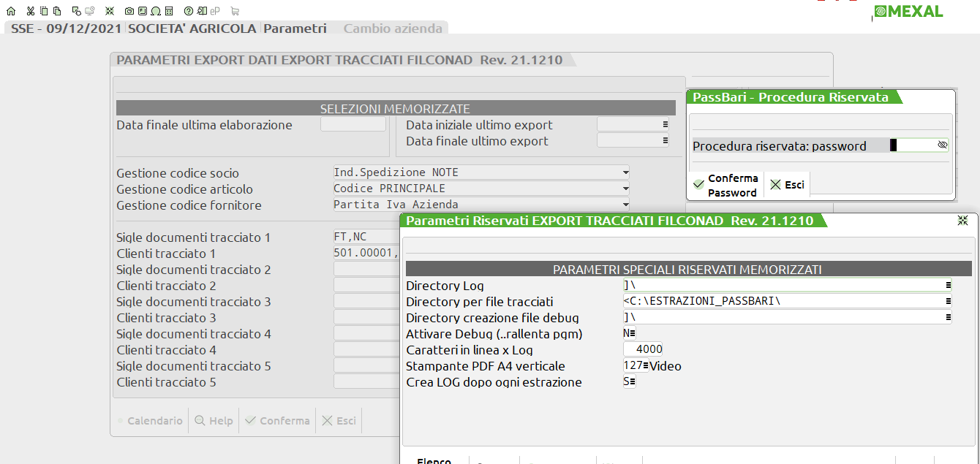The height and width of the screenshot is (464, 980).
Task: Expand the Gestione codice socio dropdown
Action: click(625, 173)
